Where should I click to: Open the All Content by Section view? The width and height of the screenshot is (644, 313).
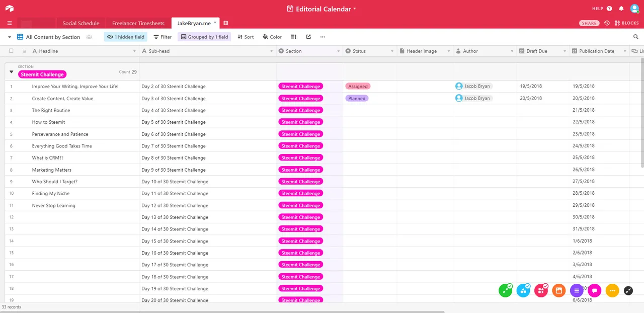point(49,37)
